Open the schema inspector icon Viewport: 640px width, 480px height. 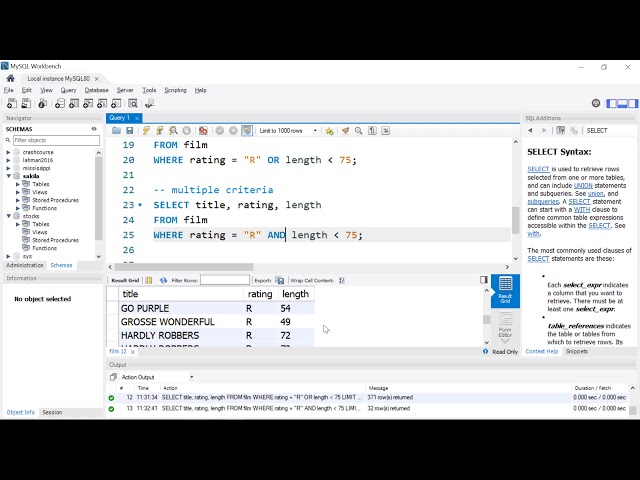click(42, 104)
